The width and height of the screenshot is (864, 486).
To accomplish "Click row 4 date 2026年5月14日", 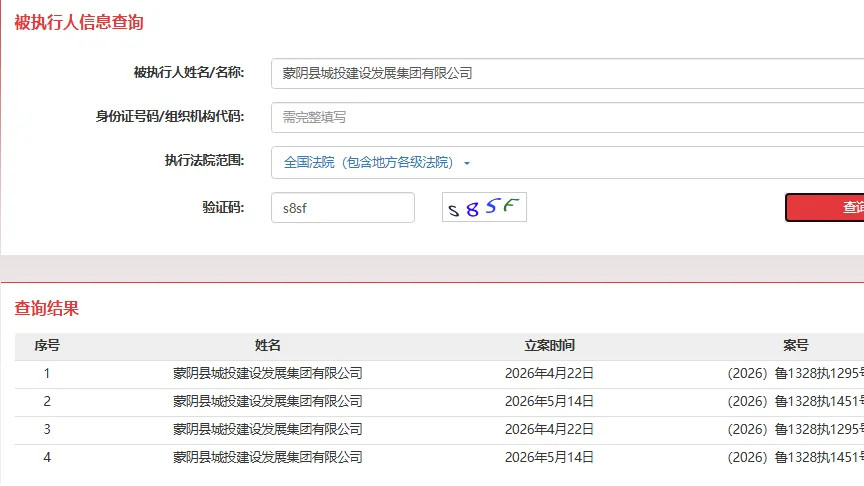I will (549, 457).
